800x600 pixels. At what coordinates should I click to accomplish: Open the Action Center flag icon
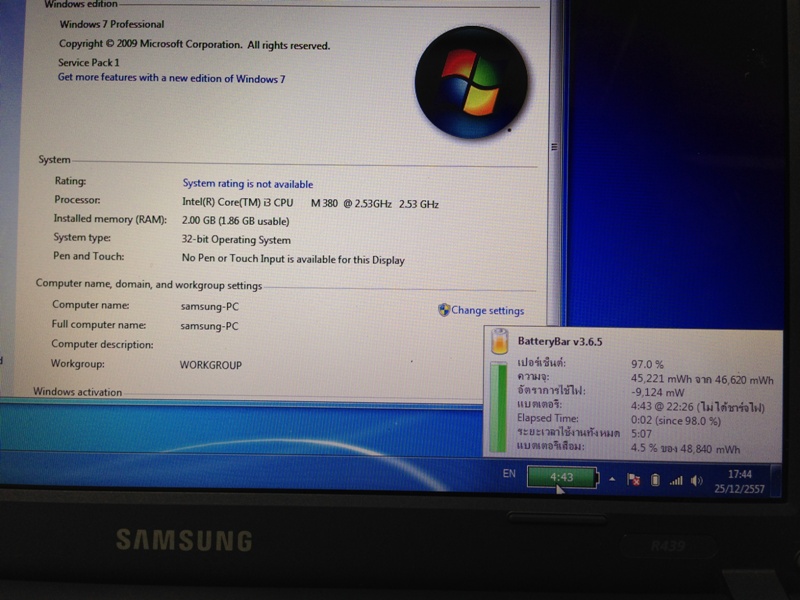[x=634, y=480]
